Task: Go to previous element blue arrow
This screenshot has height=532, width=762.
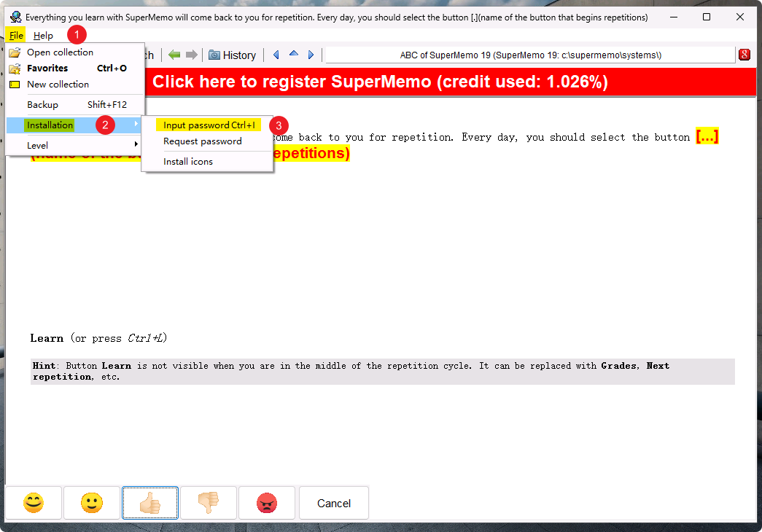Action: coord(276,55)
